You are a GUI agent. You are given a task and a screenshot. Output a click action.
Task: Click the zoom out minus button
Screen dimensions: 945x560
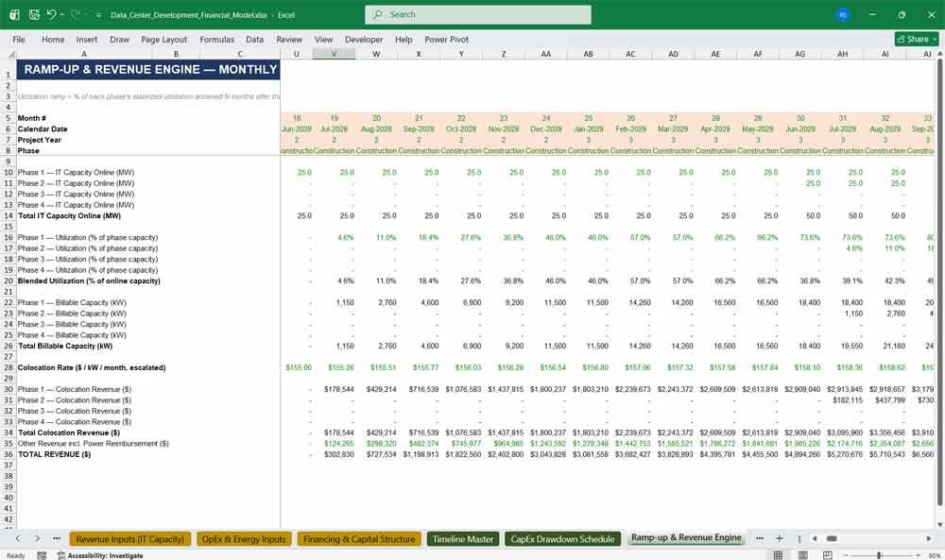tap(845, 555)
